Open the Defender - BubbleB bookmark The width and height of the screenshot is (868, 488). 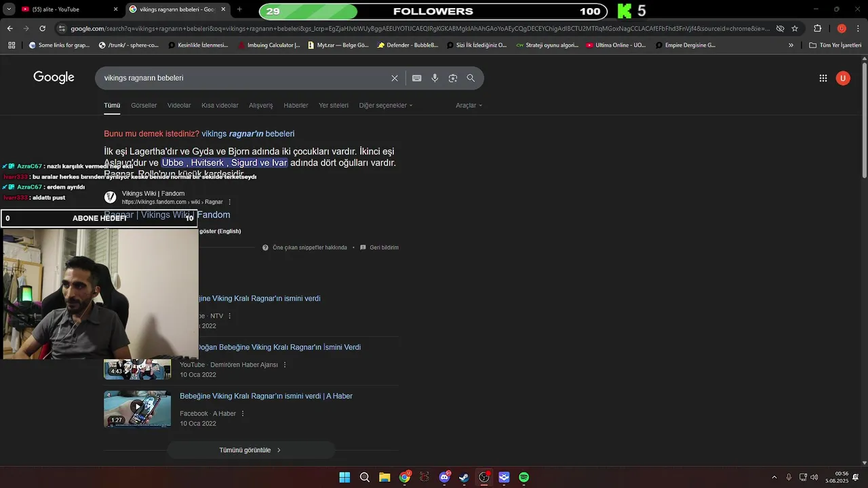pyautogui.click(x=408, y=45)
